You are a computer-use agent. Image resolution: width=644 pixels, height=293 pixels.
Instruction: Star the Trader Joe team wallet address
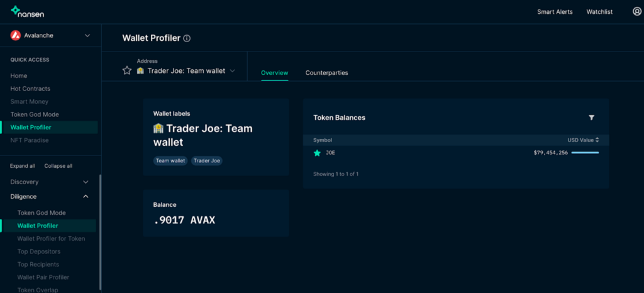(x=127, y=70)
